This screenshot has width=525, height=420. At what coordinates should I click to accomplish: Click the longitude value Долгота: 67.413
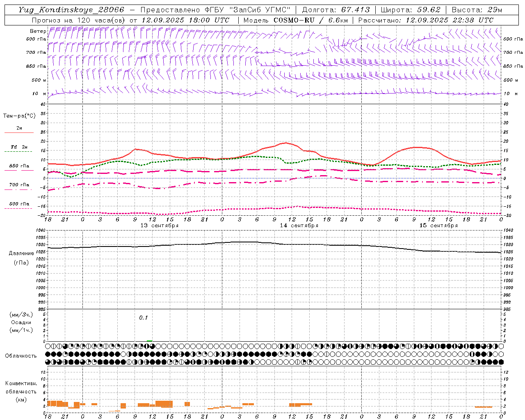(x=336, y=10)
